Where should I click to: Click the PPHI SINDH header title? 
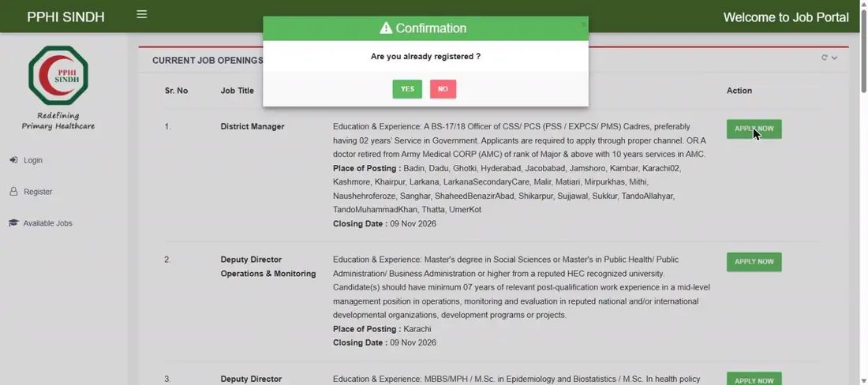pyautogui.click(x=65, y=17)
